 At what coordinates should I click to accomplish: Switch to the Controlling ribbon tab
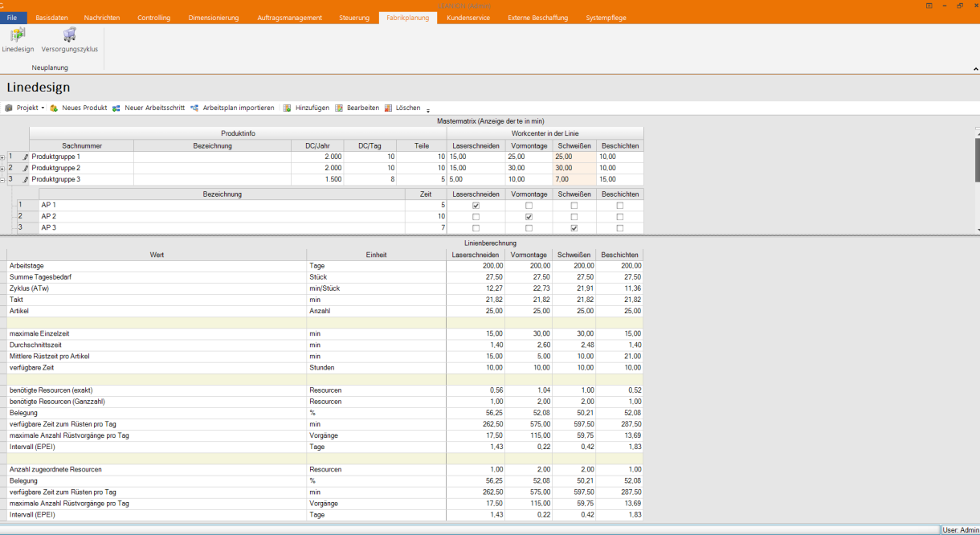(x=153, y=18)
